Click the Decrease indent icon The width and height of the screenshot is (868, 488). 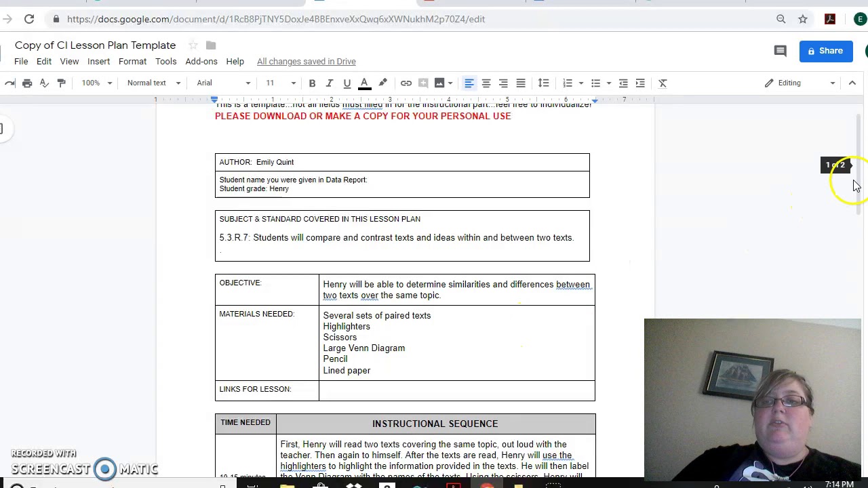tap(623, 83)
